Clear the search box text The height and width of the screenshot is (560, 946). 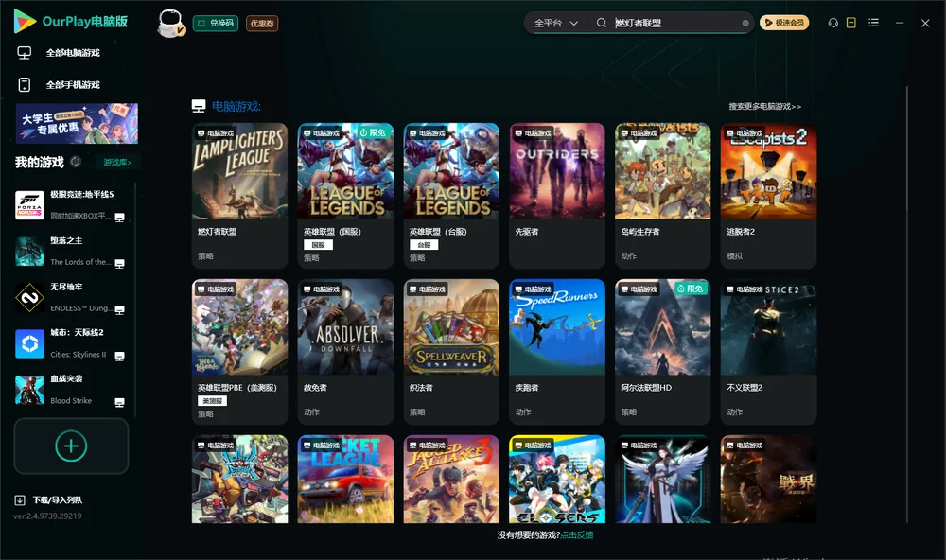coord(745,24)
